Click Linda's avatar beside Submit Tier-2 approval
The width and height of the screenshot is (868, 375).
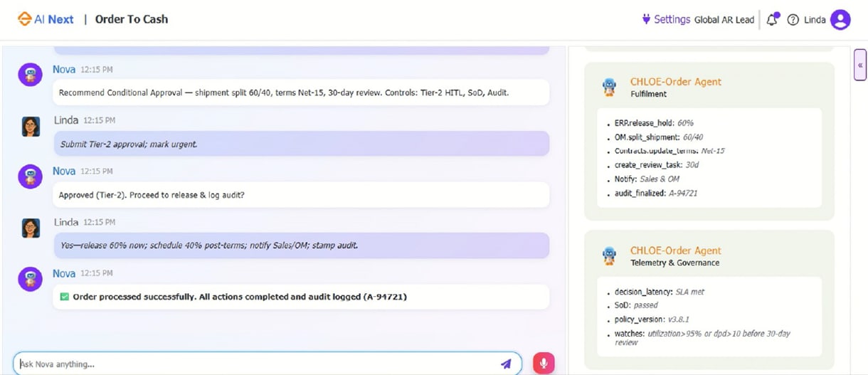(31, 127)
